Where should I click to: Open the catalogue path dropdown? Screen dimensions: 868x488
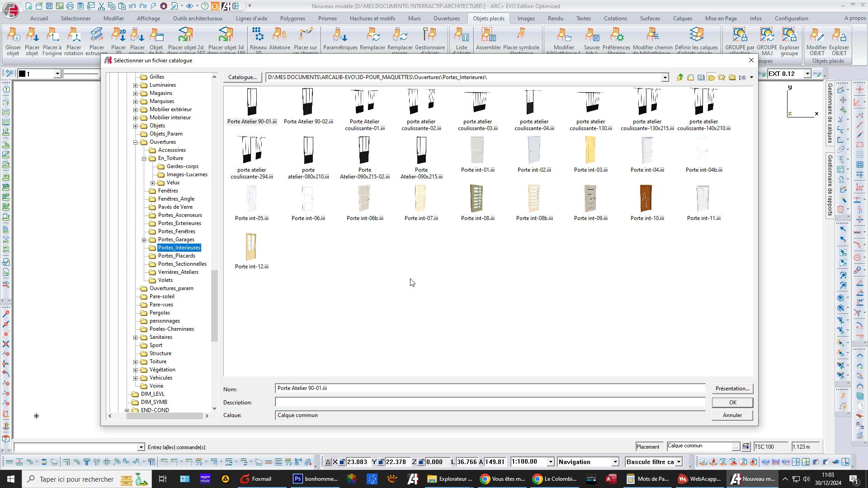tap(665, 78)
